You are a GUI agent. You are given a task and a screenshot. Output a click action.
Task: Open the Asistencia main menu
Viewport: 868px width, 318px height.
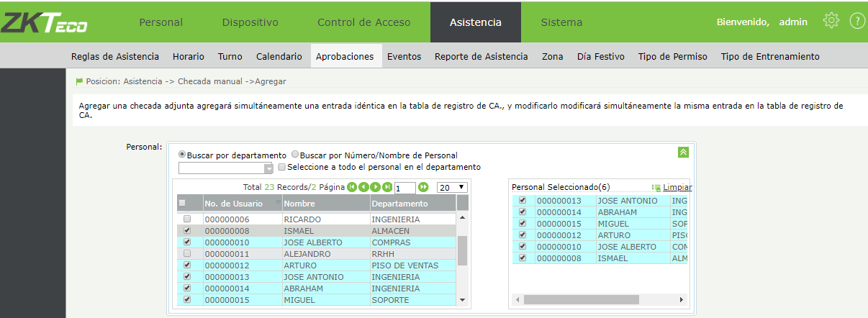point(476,22)
